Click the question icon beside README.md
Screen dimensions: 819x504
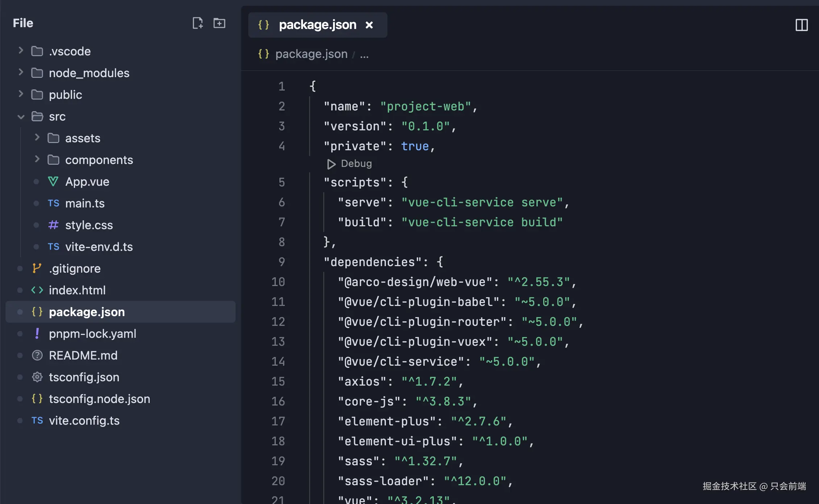(x=37, y=355)
